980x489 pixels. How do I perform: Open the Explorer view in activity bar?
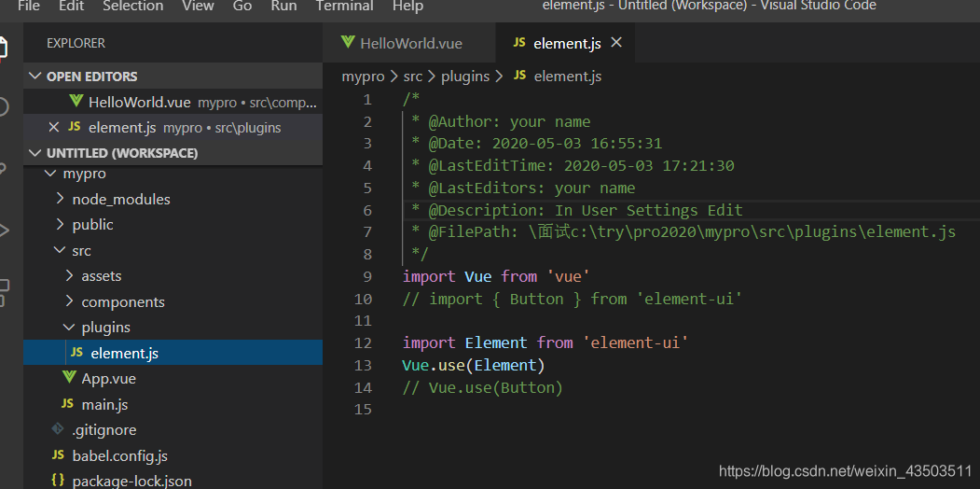[3, 48]
